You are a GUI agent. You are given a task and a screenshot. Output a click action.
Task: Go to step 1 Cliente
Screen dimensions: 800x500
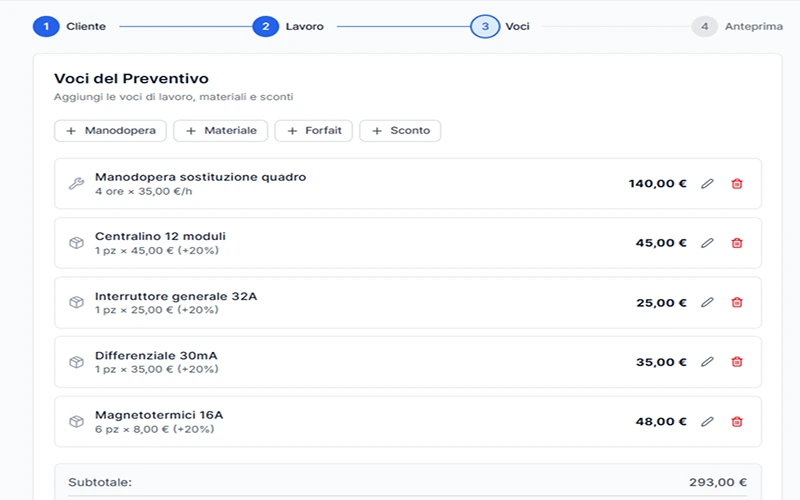coord(46,27)
